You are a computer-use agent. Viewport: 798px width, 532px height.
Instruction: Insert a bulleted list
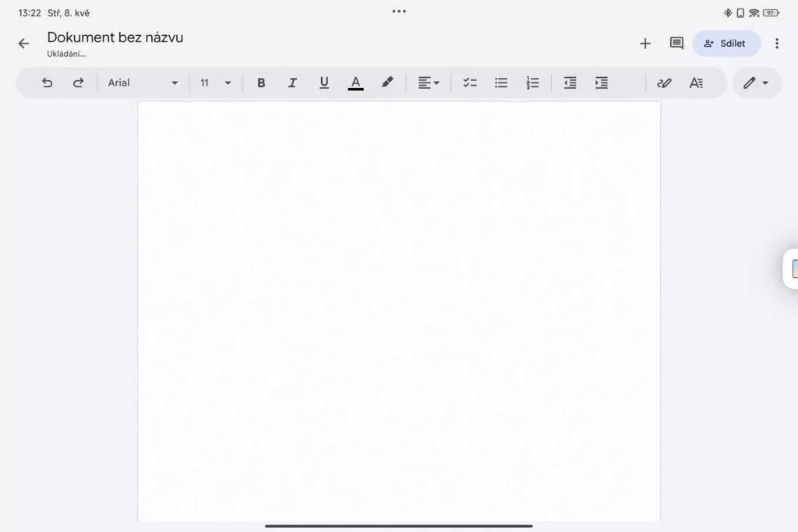click(x=501, y=83)
